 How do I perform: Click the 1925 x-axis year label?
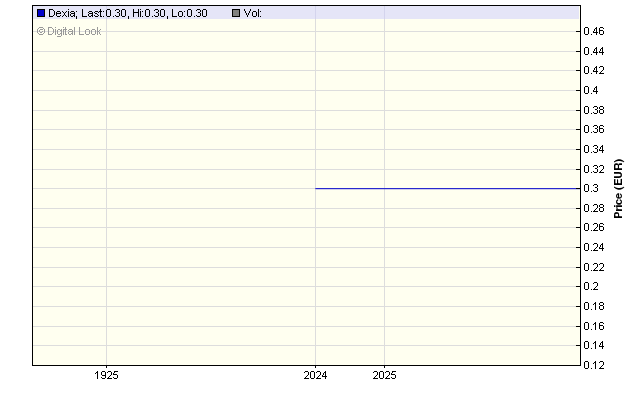107,375
